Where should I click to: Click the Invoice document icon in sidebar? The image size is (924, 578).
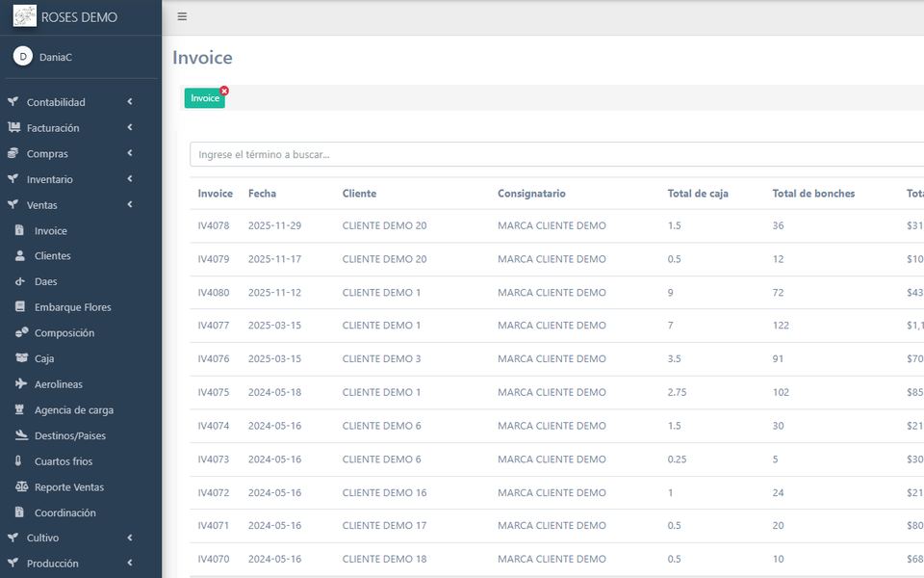tap(19, 230)
